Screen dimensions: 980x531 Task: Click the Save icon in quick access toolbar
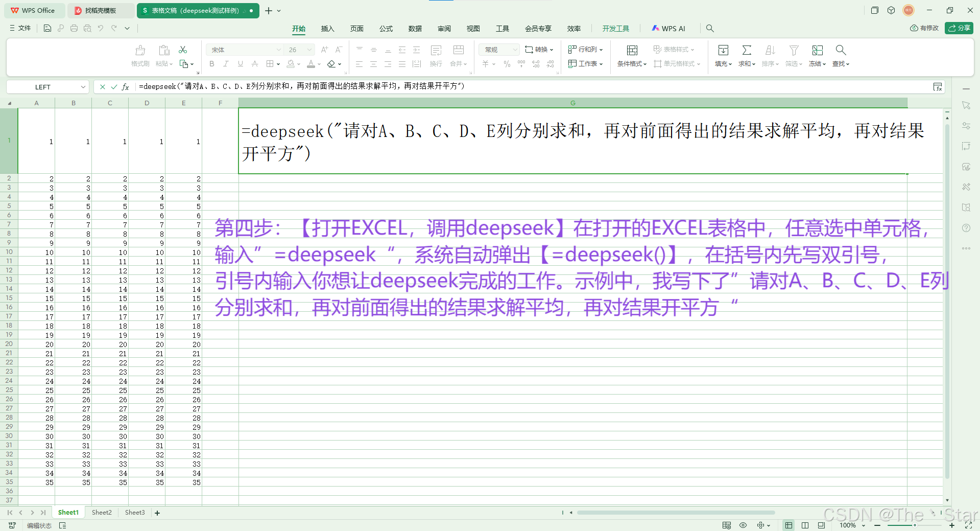point(47,29)
